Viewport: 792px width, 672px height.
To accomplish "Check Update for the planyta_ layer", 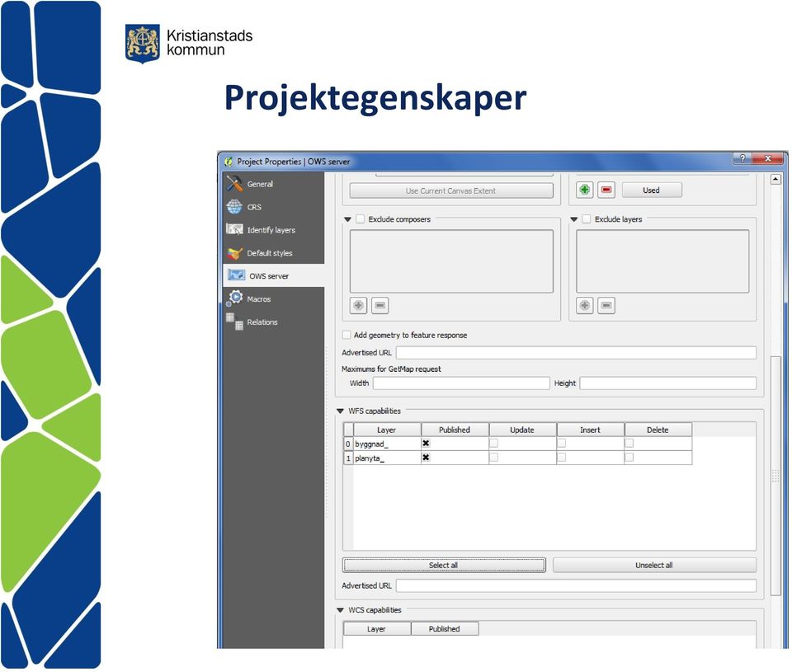I will (494, 458).
